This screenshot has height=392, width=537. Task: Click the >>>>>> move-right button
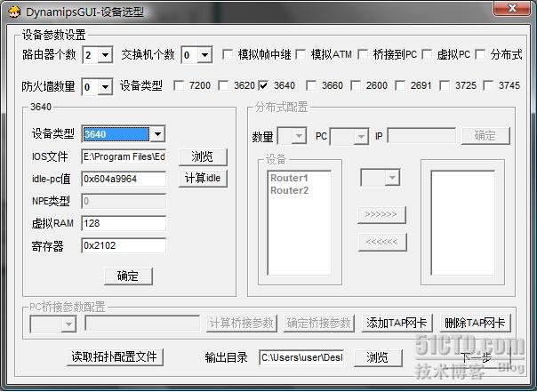click(381, 214)
